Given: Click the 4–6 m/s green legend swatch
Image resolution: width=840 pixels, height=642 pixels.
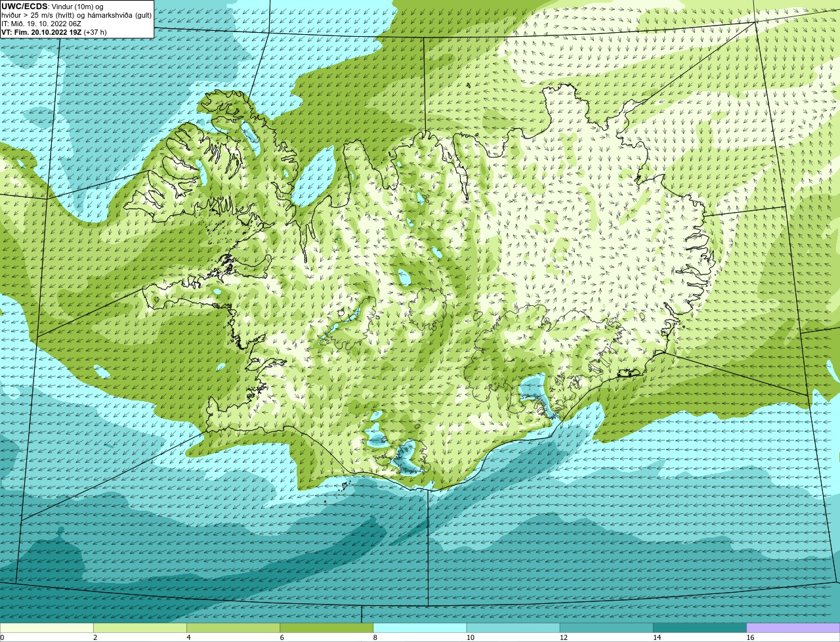Looking at the screenshot, I should click(234, 628).
